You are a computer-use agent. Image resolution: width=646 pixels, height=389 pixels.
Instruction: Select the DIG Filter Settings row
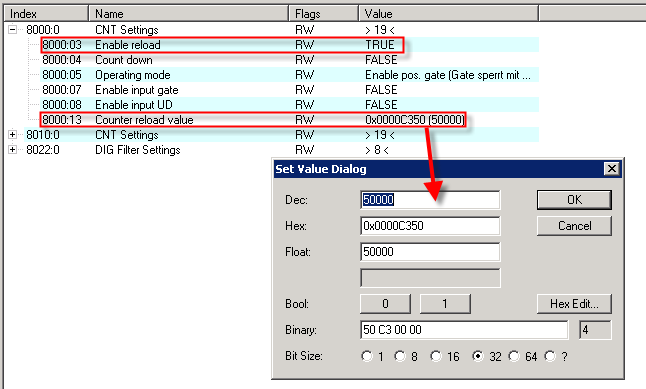[281, 150]
